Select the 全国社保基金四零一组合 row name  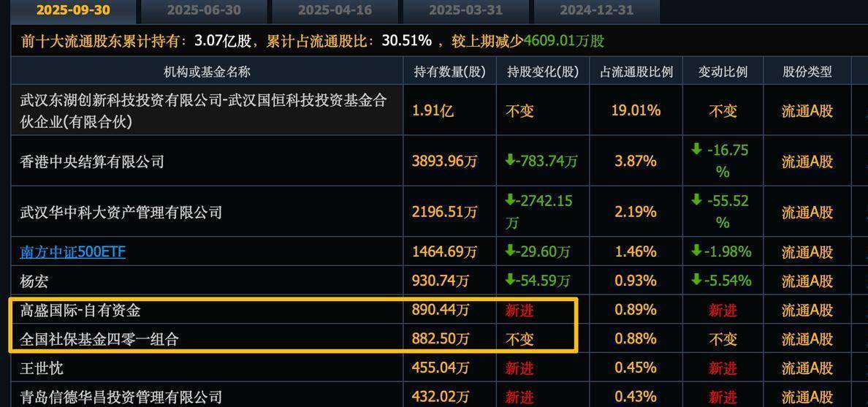(x=99, y=339)
